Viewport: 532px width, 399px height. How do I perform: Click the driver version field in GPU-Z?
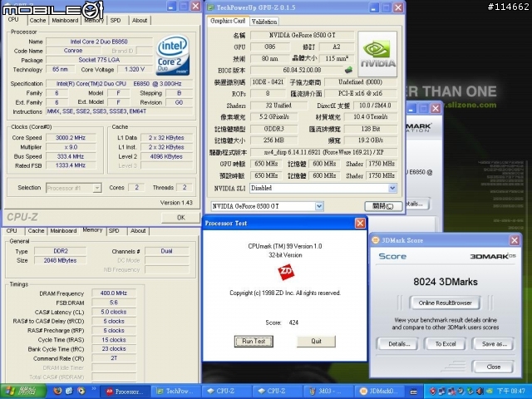point(324,152)
